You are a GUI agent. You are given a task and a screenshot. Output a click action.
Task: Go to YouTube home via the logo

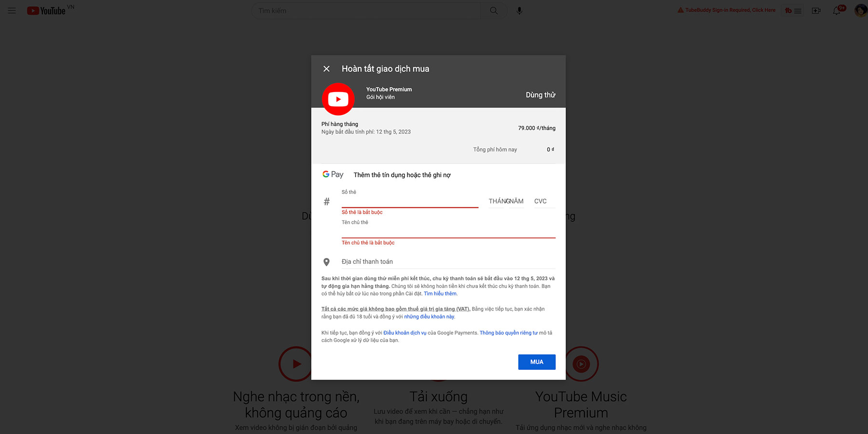[x=46, y=11]
